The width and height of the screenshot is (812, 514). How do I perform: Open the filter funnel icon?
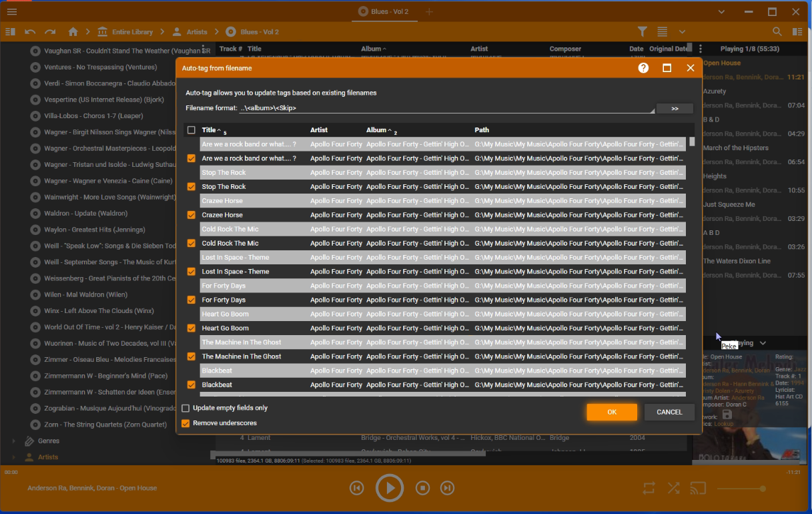click(x=642, y=31)
